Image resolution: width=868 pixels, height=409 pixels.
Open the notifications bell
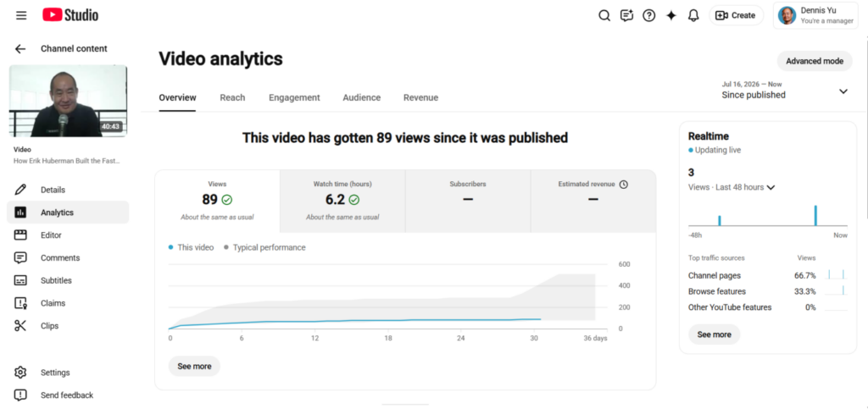point(693,15)
